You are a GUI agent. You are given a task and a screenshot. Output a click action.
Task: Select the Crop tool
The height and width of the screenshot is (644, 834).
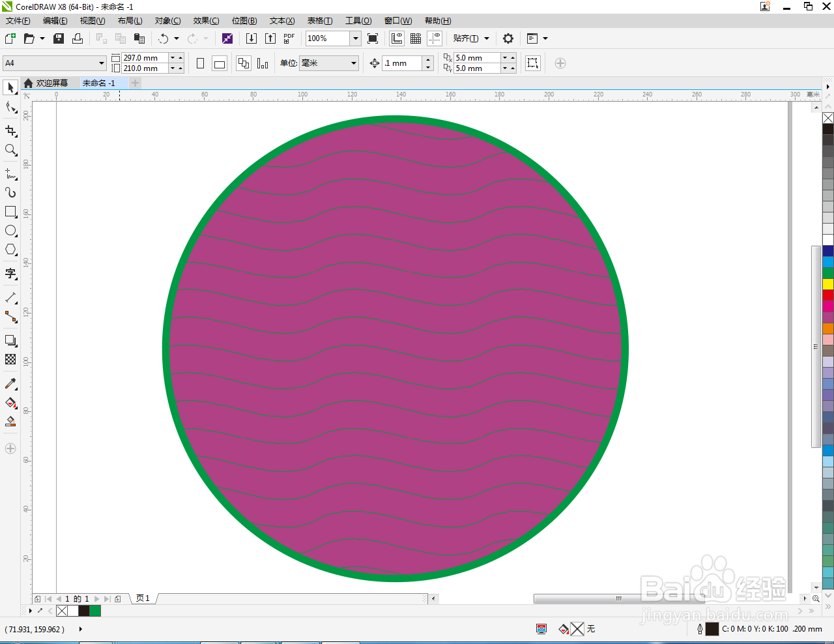coord(10,130)
